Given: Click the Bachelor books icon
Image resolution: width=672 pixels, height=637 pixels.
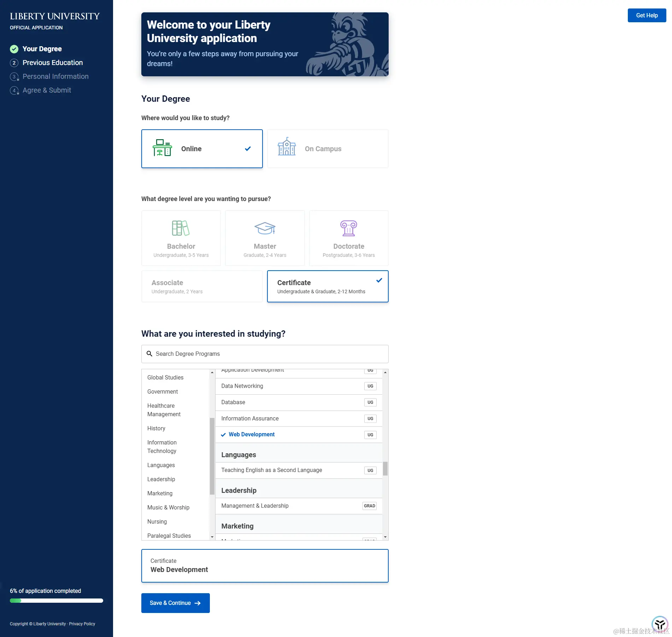Looking at the screenshot, I should pos(181,228).
